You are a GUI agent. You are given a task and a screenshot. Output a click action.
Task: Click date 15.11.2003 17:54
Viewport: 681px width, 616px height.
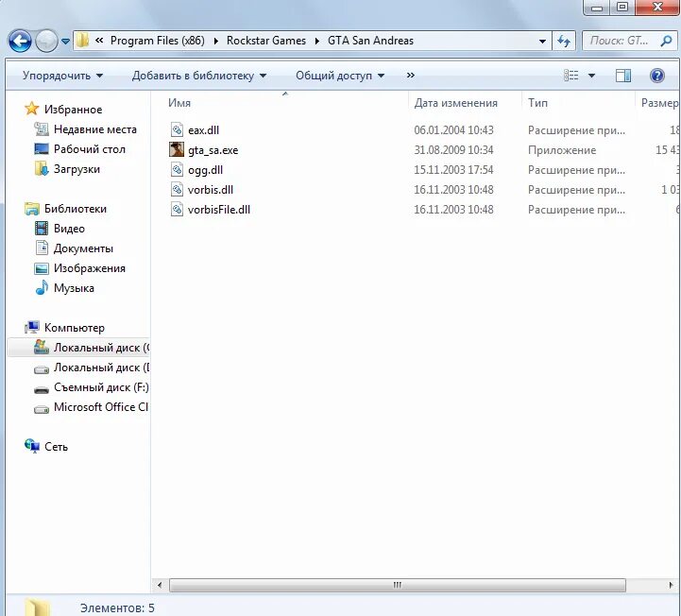pos(453,170)
